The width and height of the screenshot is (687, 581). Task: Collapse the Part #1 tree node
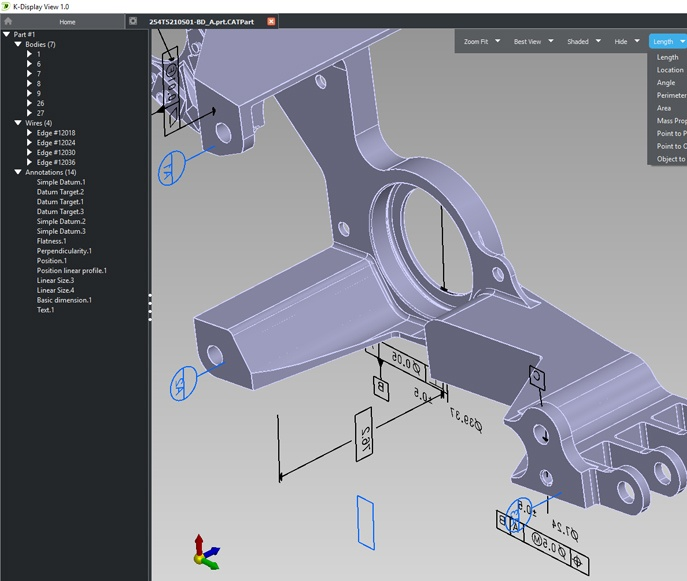point(8,35)
